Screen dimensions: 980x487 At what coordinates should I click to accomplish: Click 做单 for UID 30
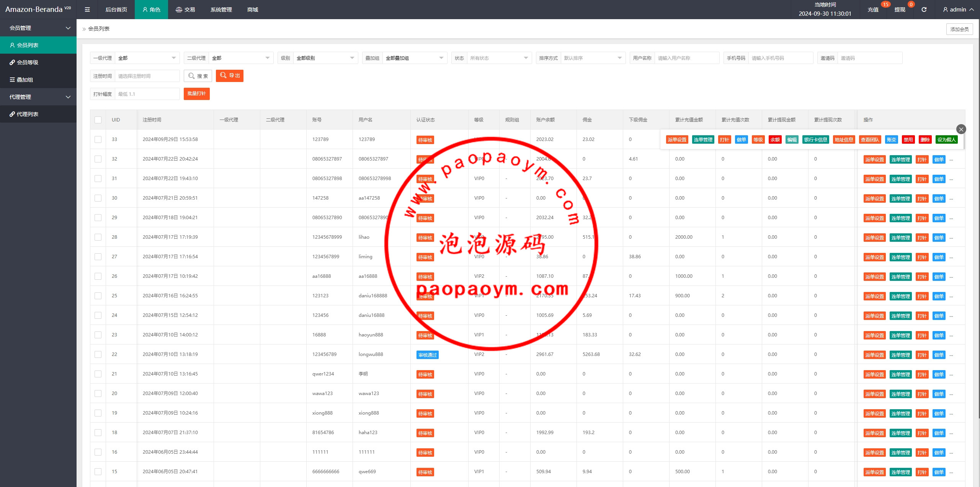pyautogui.click(x=939, y=198)
